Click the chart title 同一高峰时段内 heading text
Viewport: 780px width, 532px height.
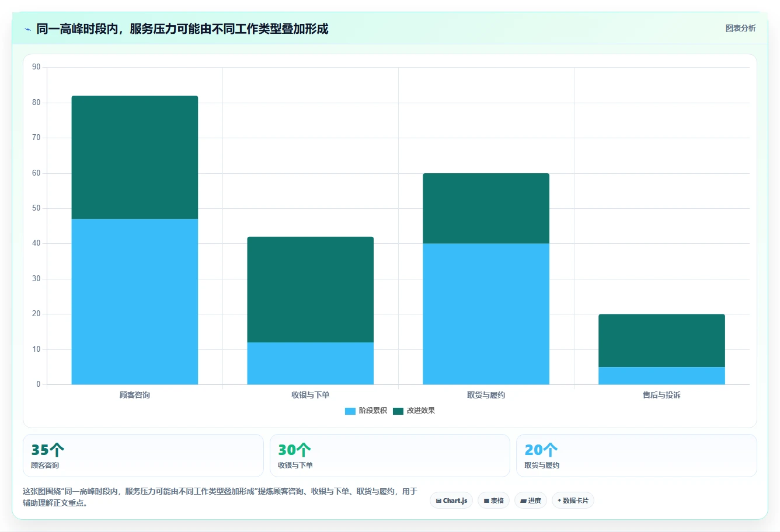(182, 29)
